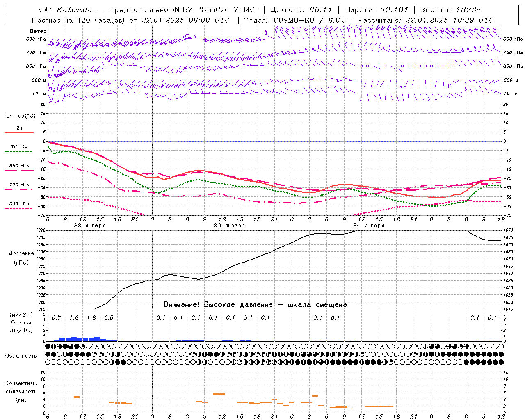Click the highest orange convective bar near 6 km
525x420 pixels.
pyautogui.click(x=219, y=394)
